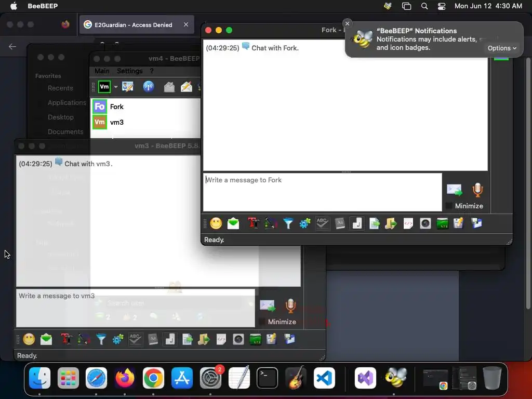The image size is (532, 399).
Task: Open font color picker in Fork chat toolbar
Action: [271, 223]
